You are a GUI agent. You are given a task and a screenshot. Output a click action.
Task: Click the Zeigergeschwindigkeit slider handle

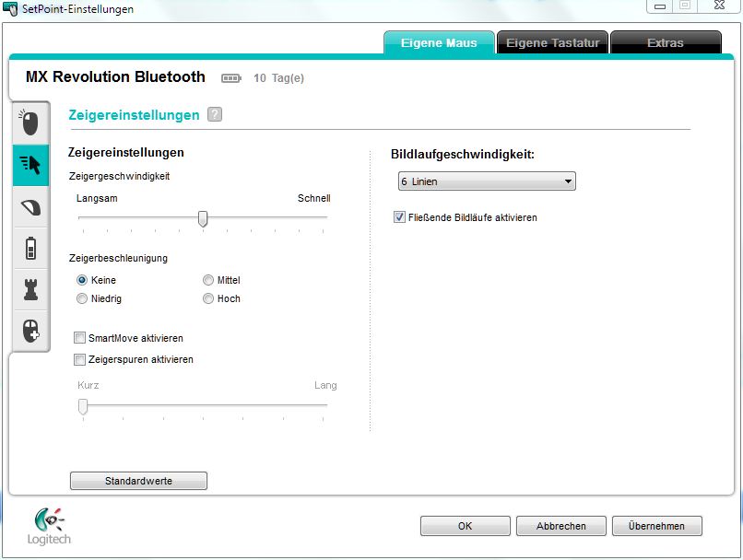tap(203, 219)
